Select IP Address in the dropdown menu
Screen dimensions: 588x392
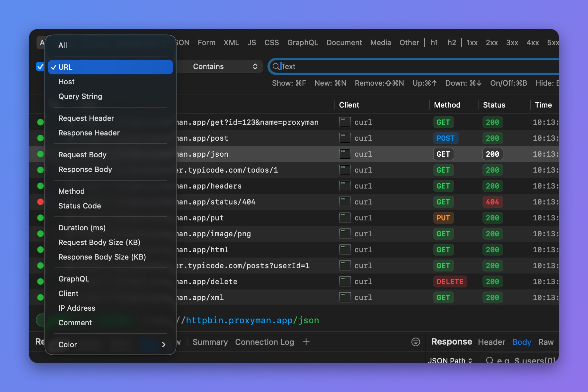pos(110,308)
